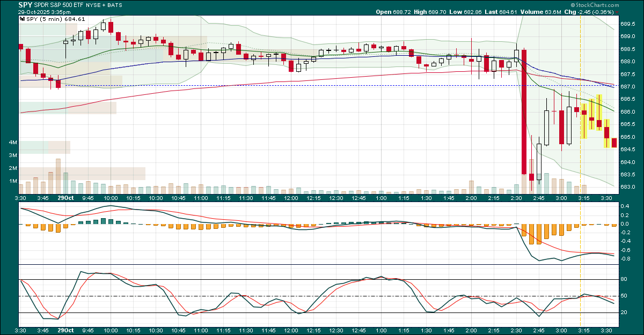Click 2:00 on the price chart time axis
The width and height of the screenshot is (644, 335).
[x=471, y=198]
